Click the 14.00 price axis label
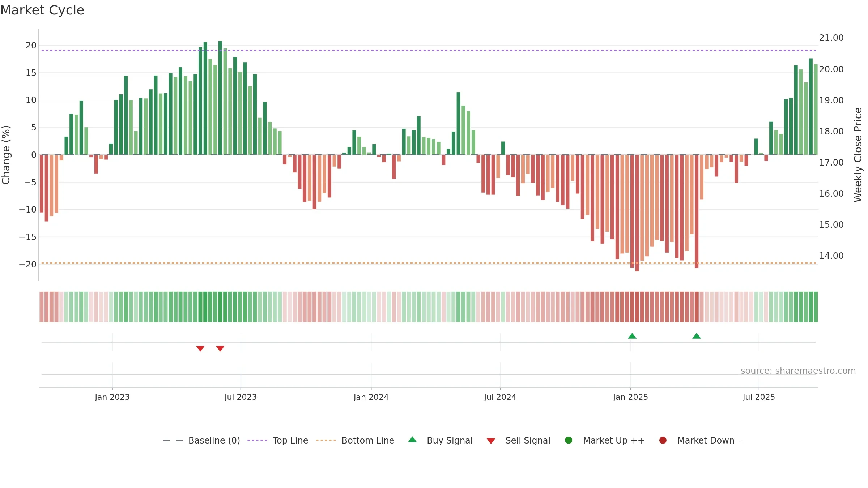868x488 pixels. point(831,256)
